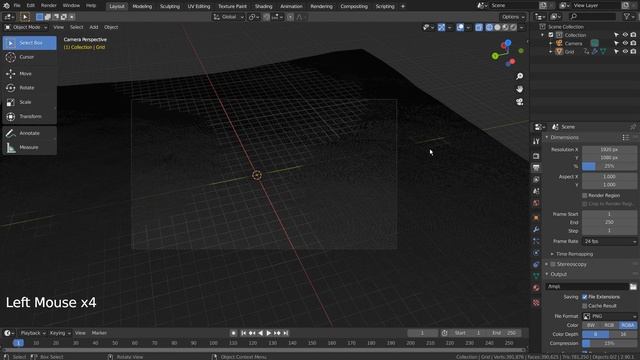Viewport: 640px width, 360px height.
Task: Open the Add menu in viewport header
Action: click(x=94, y=27)
